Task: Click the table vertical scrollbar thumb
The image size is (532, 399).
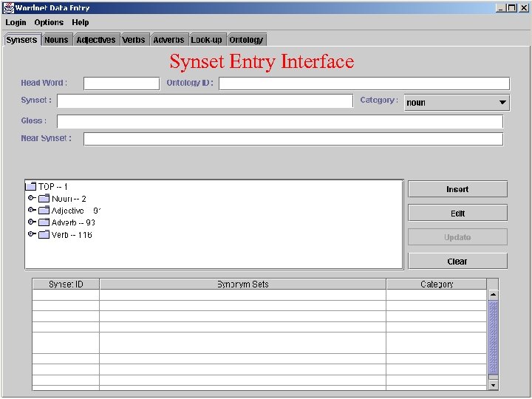Action: tap(493, 337)
